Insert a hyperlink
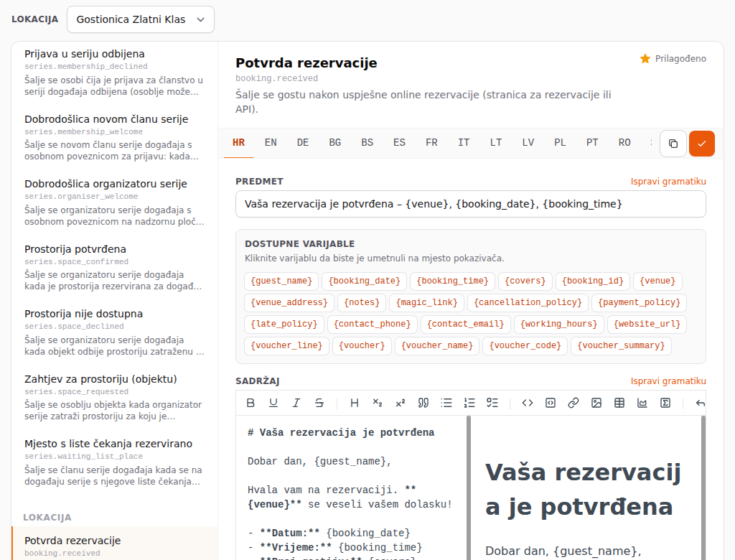Viewport: 735px width, 560px height. click(x=574, y=403)
